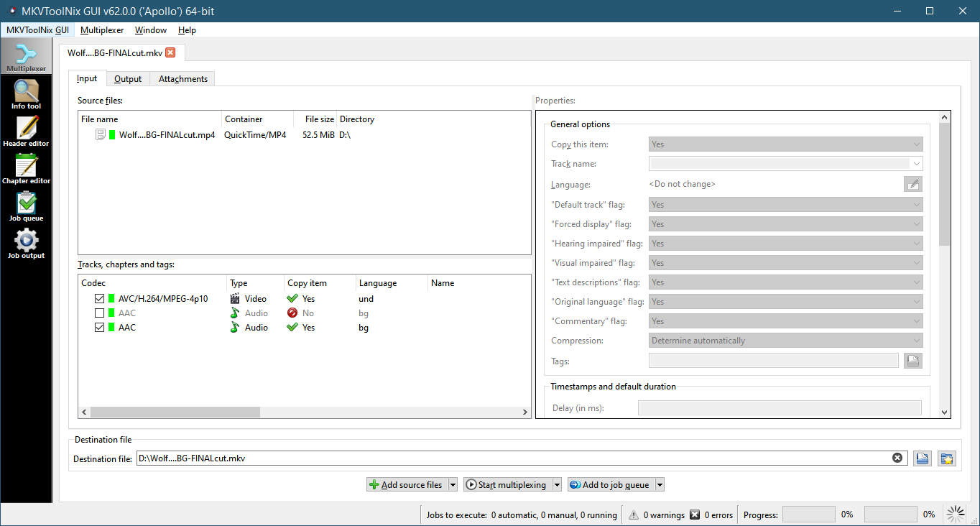Image resolution: width=980 pixels, height=526 pixels.
Task: Clear the destination file field
Action: click(897, 458)
